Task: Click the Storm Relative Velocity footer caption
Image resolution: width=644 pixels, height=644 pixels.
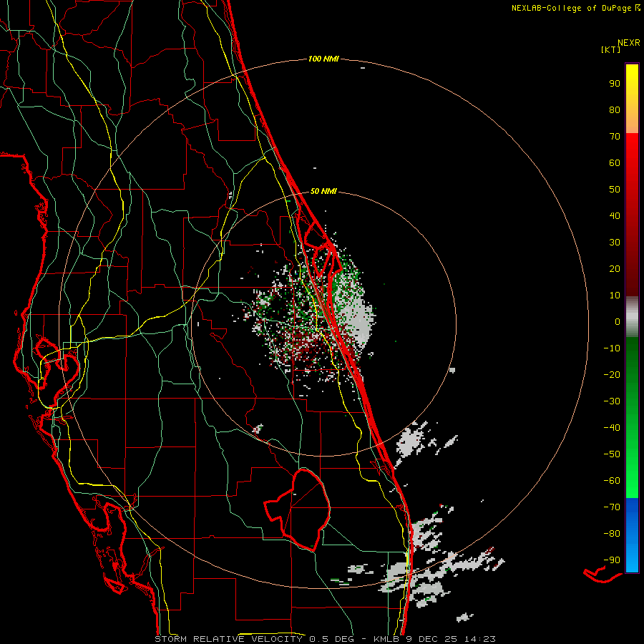Action: point(325,639)
